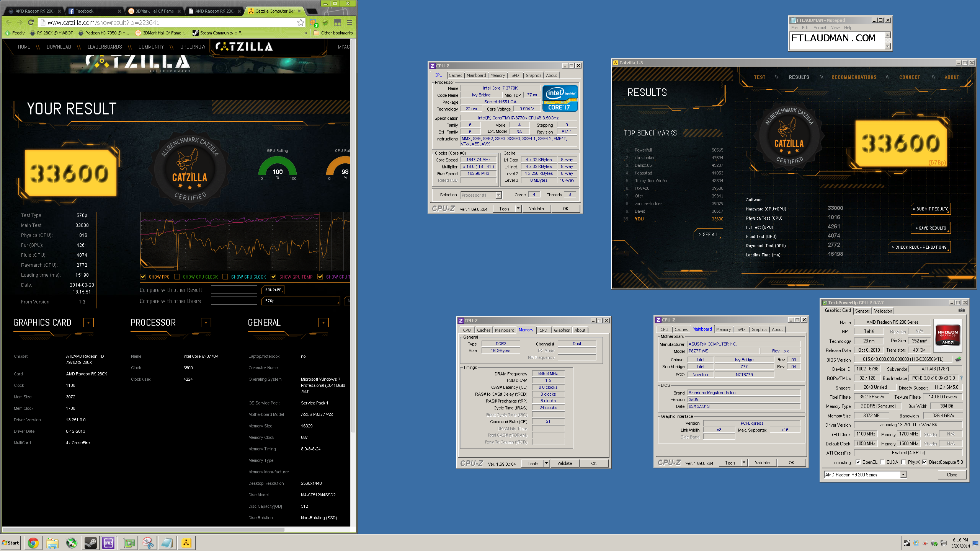This screenshot has height=551, width=980.
Task: Open LEADERBOARDS on Catzilla site navigation
Action: coord(105,47)
